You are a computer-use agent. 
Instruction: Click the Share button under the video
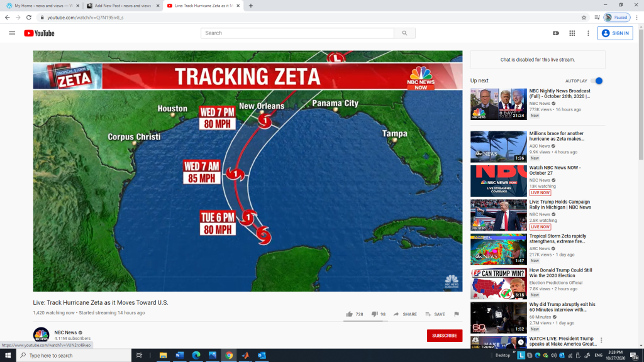[x=405, y=314]
